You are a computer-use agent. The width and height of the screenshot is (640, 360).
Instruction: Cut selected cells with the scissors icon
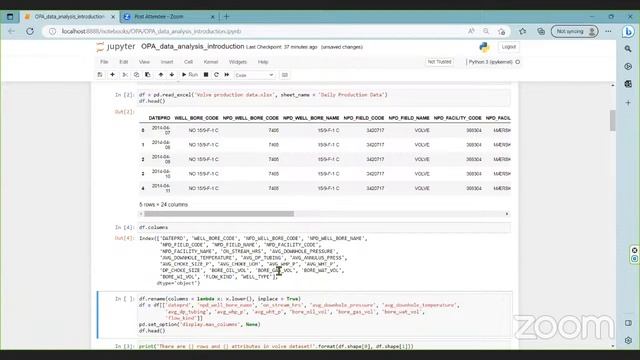125,75
